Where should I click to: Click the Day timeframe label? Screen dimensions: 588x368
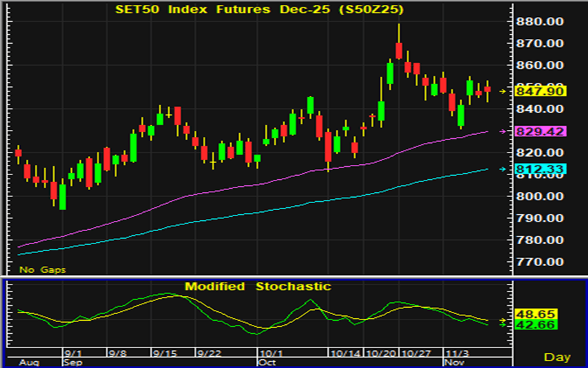point(557,357)
